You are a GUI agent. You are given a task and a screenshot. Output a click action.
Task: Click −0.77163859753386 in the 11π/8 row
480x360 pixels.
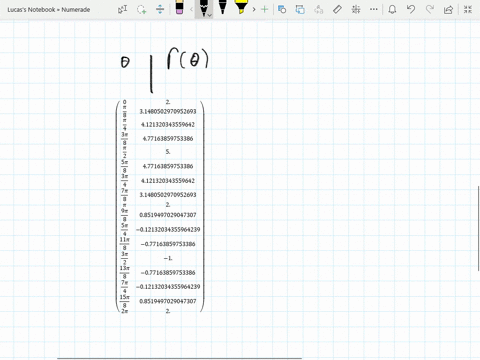click(x=168, y=244)
